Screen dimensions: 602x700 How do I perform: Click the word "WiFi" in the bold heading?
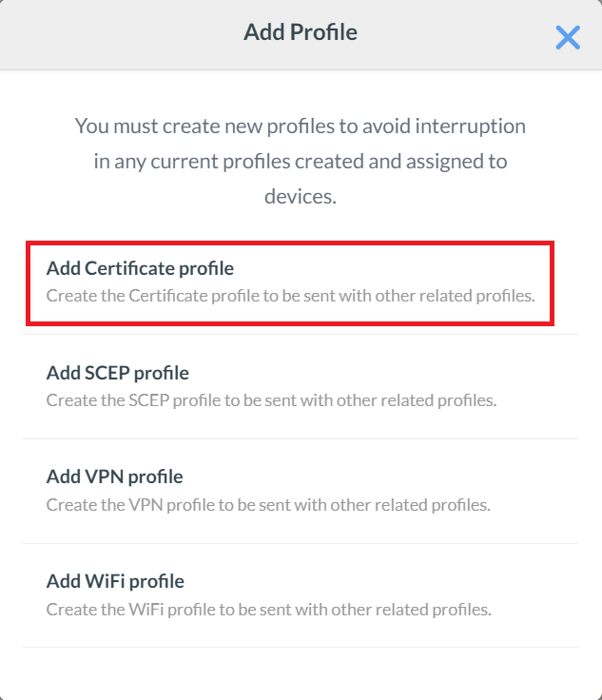click(x=104, y=580)
